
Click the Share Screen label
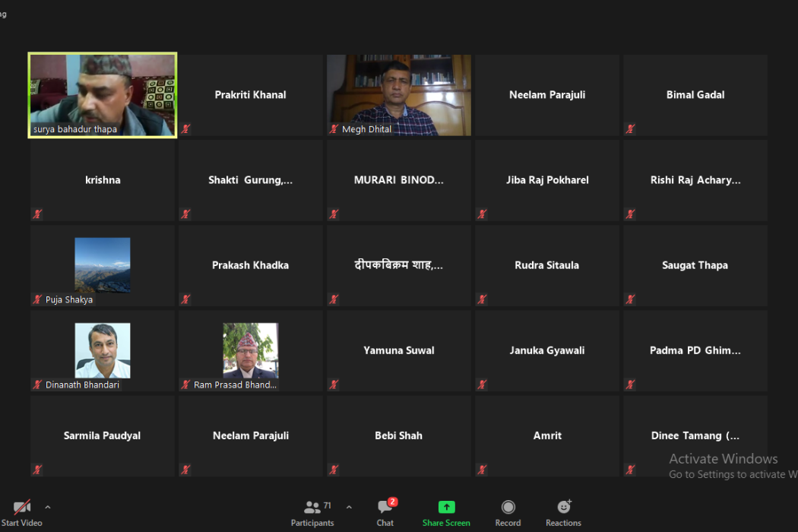[446, 523]
